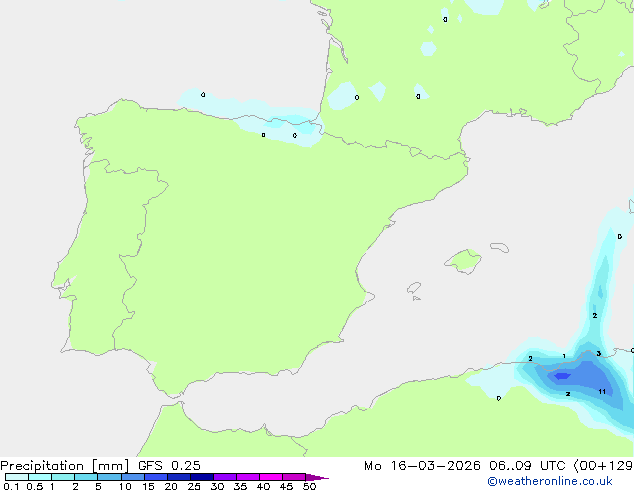The width and height of the screenshot is (634, 490).
Task: Click the "Mo 16-03-2026" date text
Action: [x=422, y=466]
